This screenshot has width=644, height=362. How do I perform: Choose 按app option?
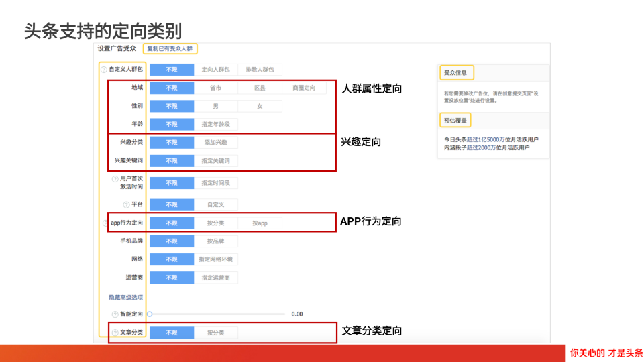click(x=260, y=223)
